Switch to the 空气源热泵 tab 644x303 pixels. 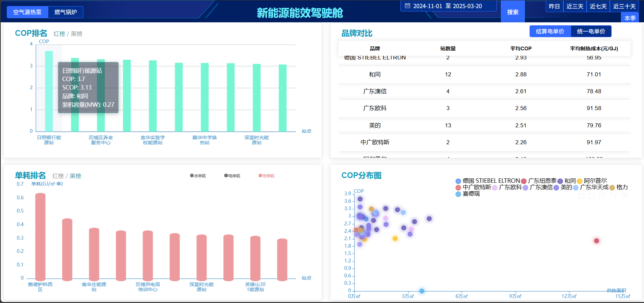[27, 12]
